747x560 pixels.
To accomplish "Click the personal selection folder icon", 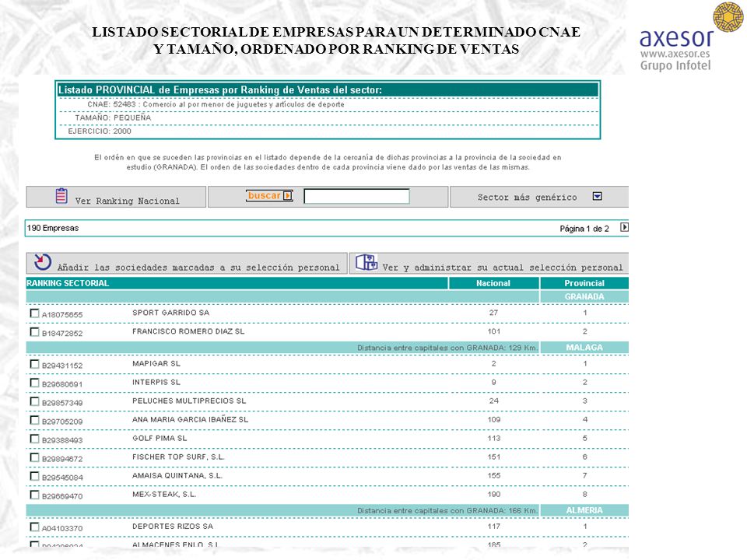I will point(366,262).
